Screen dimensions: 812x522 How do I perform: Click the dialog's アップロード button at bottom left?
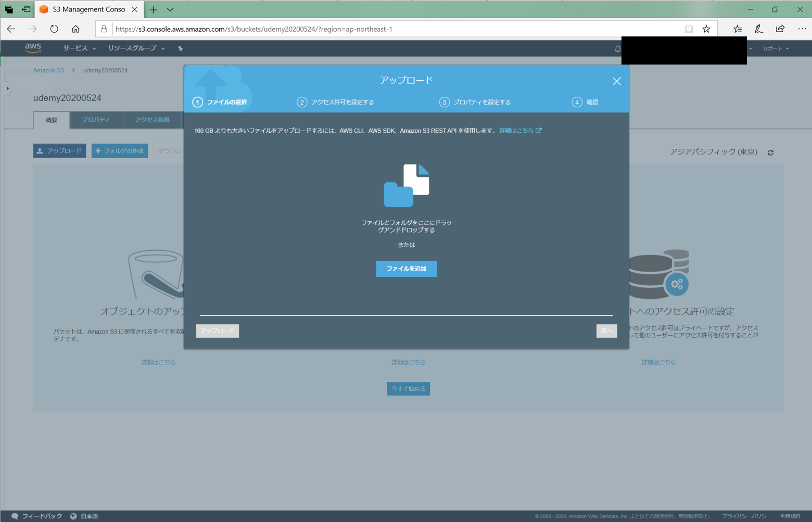click(218, 331)
